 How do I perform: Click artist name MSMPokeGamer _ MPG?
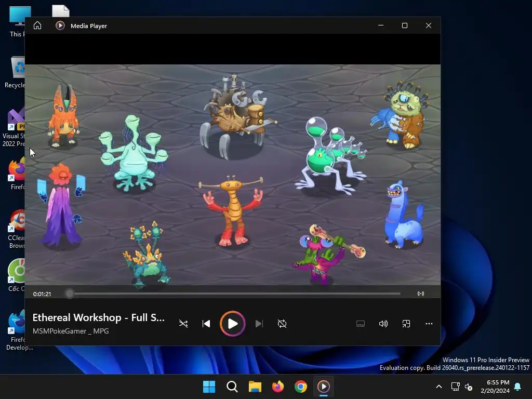[71, 331]
